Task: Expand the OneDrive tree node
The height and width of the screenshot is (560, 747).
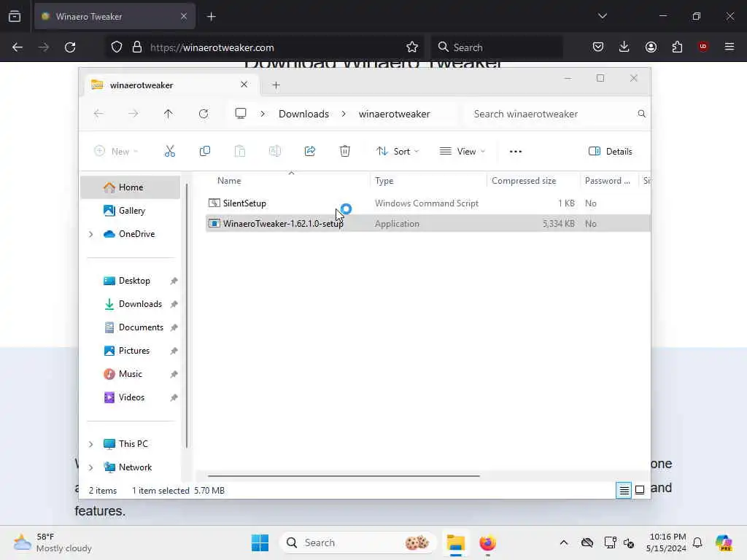Action: (x=91, y=234)
